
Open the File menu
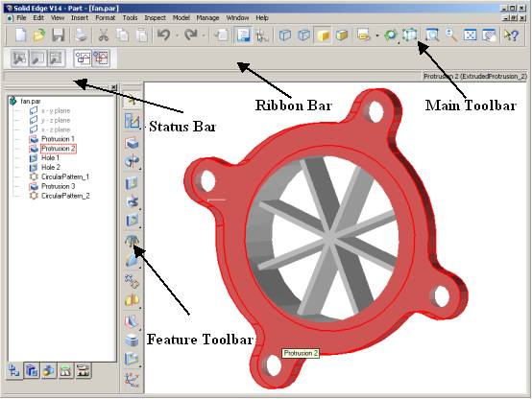21,17
